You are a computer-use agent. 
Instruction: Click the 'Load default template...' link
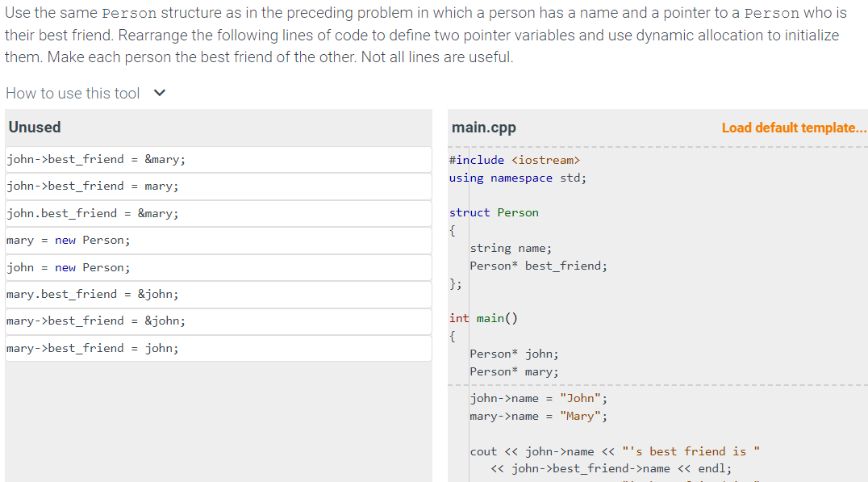[793, 128]
